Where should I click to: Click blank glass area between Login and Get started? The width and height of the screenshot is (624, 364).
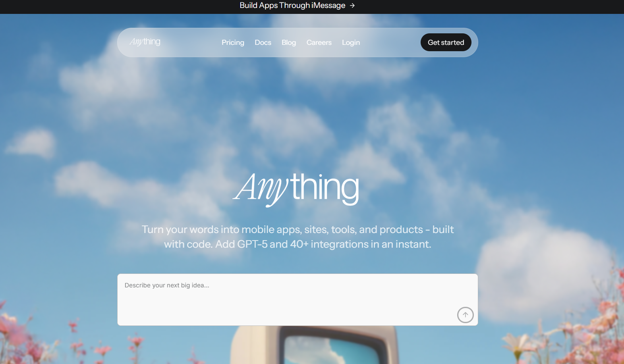click(x=390, y=42)
